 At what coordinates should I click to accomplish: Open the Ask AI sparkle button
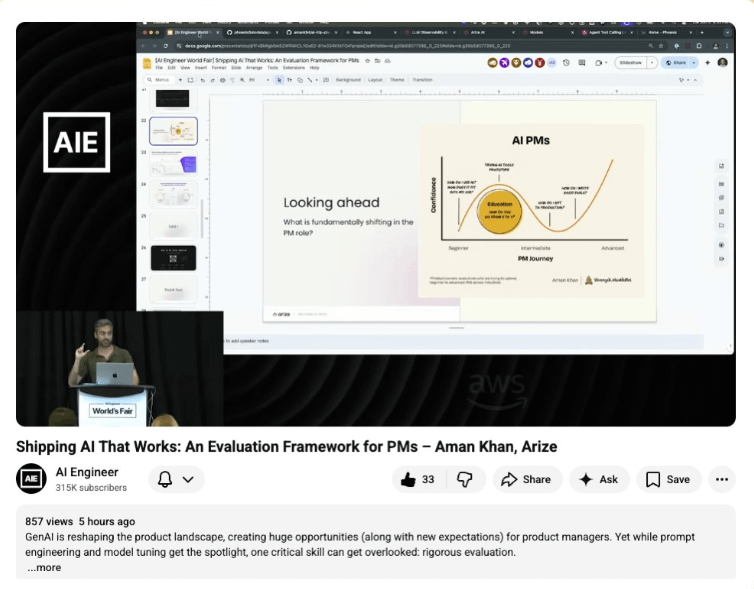pyautogui.click(x=599, y=479)
